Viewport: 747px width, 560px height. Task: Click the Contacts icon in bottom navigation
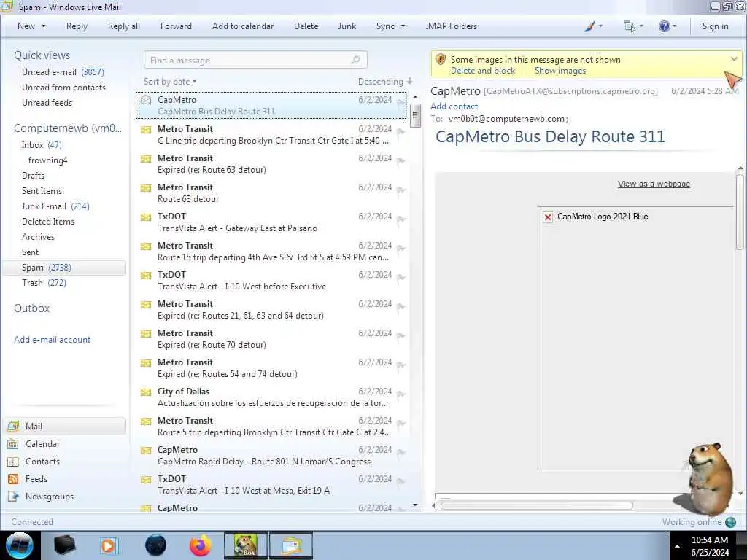pyautogui.click(x=13, y=462)
